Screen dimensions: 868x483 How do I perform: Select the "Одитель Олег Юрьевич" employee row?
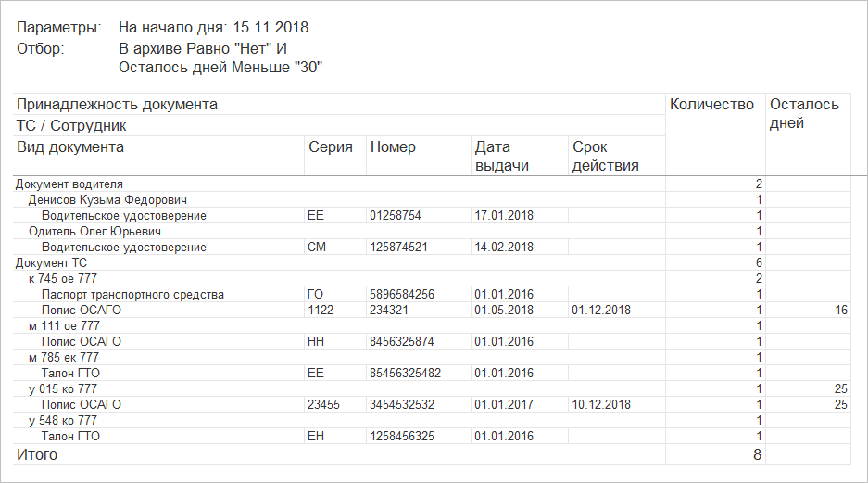pos(95,232)
